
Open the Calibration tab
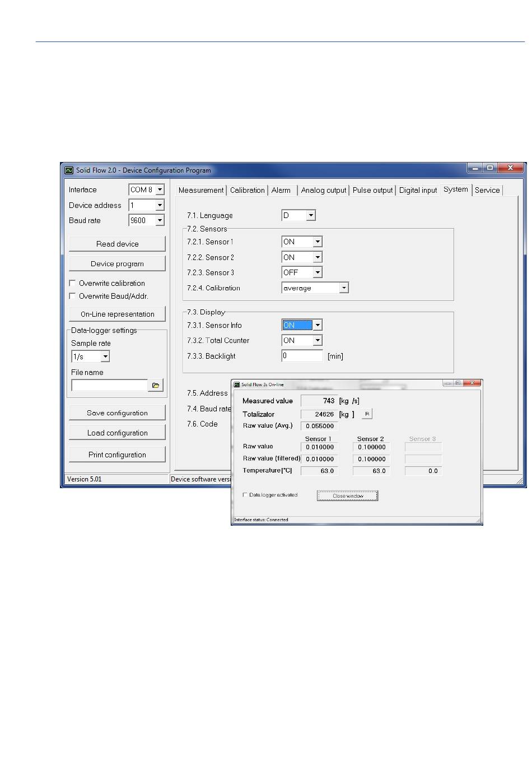click(x=248, y=191)
